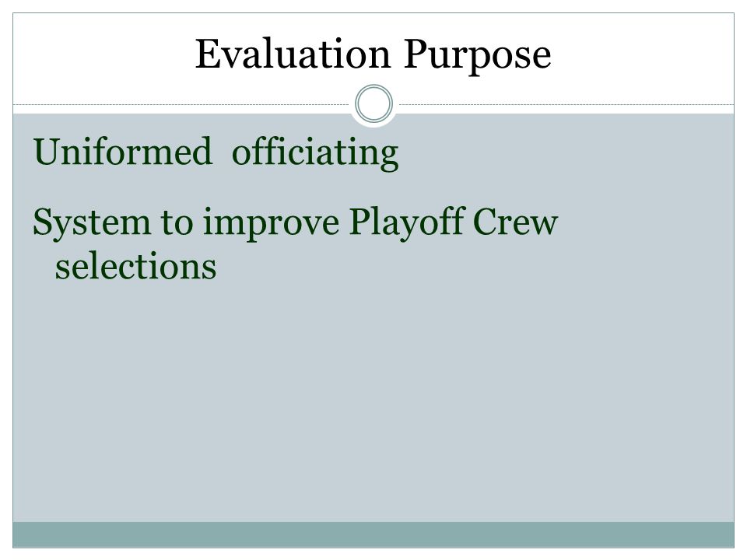Screen dimensions: 747x560
Task: Click the word 'Purpose' in the title
Action: click(477, 56)
